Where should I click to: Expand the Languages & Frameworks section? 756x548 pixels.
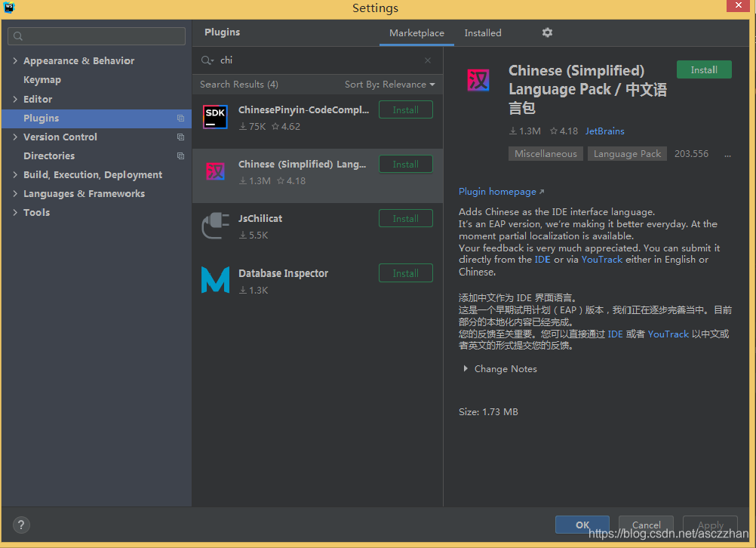tap(15, 193)
